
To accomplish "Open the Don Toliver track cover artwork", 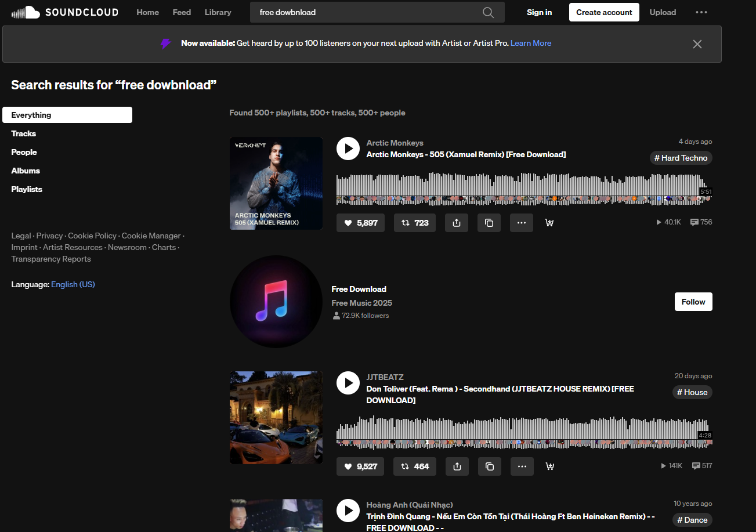I will (276, 418).
